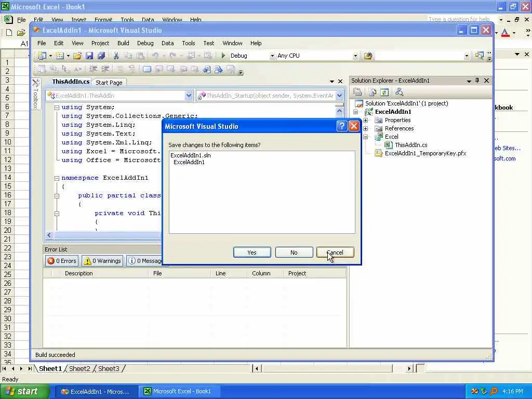The image size is (532, 399).
Task: Toggle the 0 Warnings filter
Action: (102, 261)
